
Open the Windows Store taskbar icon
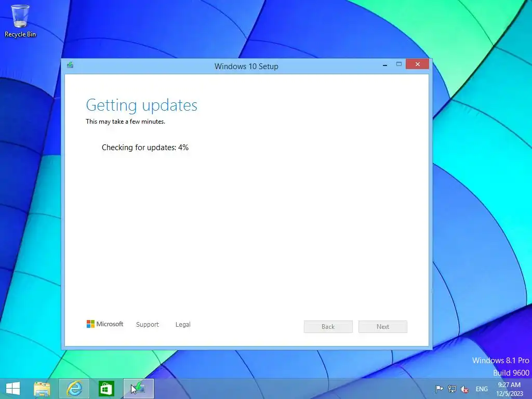tap(106, 389)
